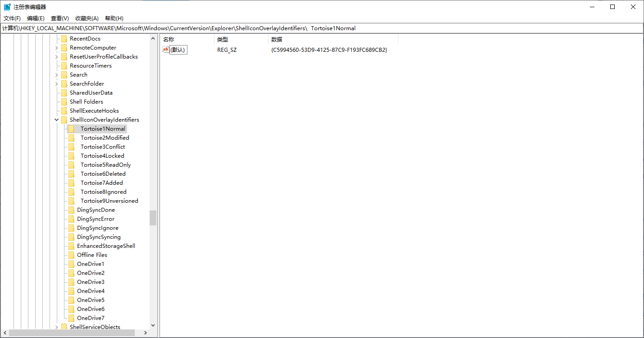Viewport: 644px width, 338px height.
Task: Open the 查看(V) menu
Action: pyautogui.click(x=59, y=18)
